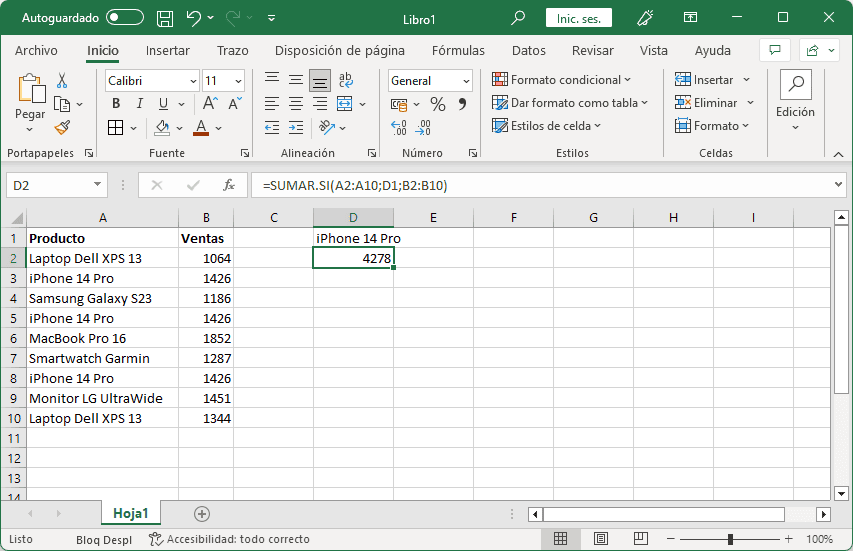Collapse the ribbon with the chevron
Viewport: 853px width, 551px height.
click(838, 154)
